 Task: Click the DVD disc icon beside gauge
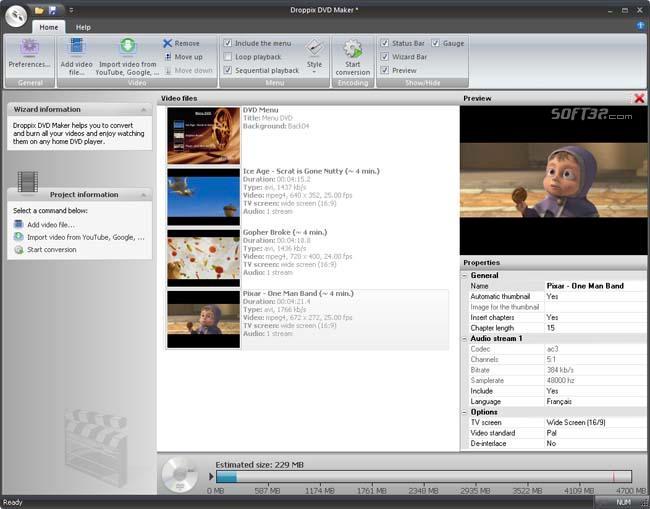pos(181,475)
